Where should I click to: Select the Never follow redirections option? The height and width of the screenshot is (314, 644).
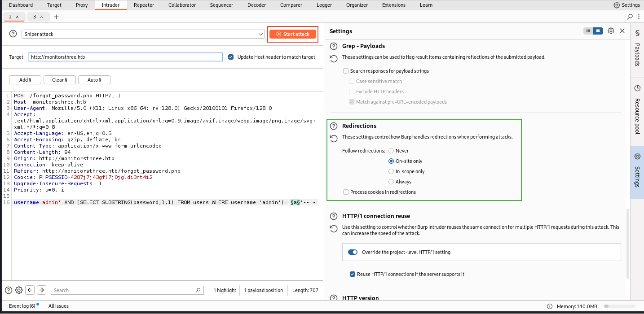391,151
